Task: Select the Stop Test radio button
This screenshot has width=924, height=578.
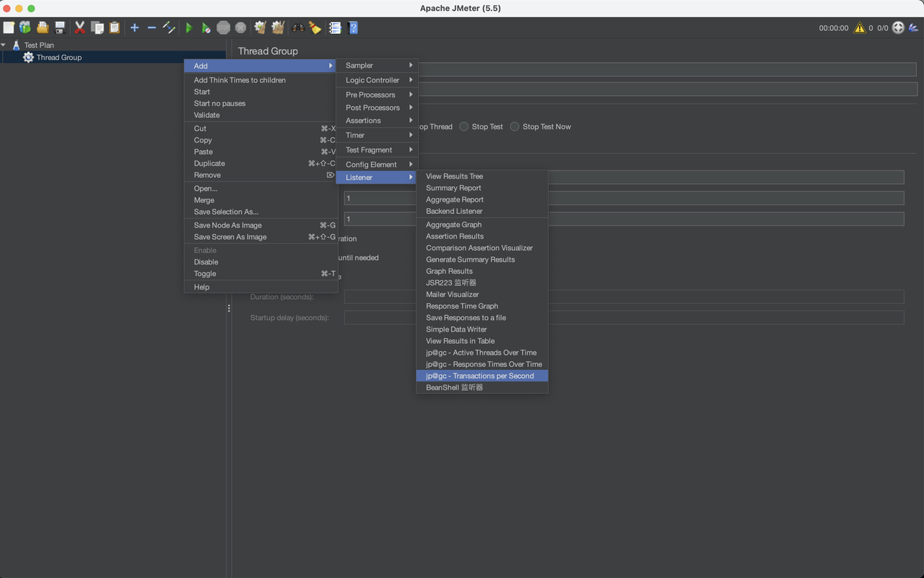Action: pos(464,126)
